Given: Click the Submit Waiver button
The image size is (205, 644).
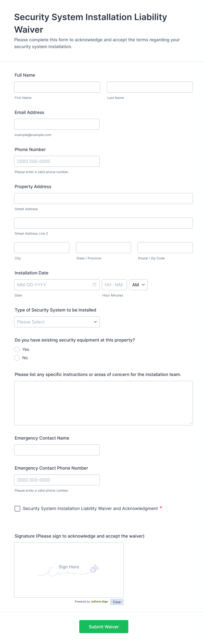Looking at the screenshot, I should tap(104, 627).
